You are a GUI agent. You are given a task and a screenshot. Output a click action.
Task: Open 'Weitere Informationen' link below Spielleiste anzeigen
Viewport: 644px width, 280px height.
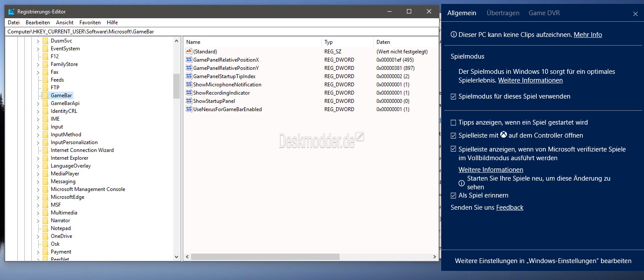491,170
